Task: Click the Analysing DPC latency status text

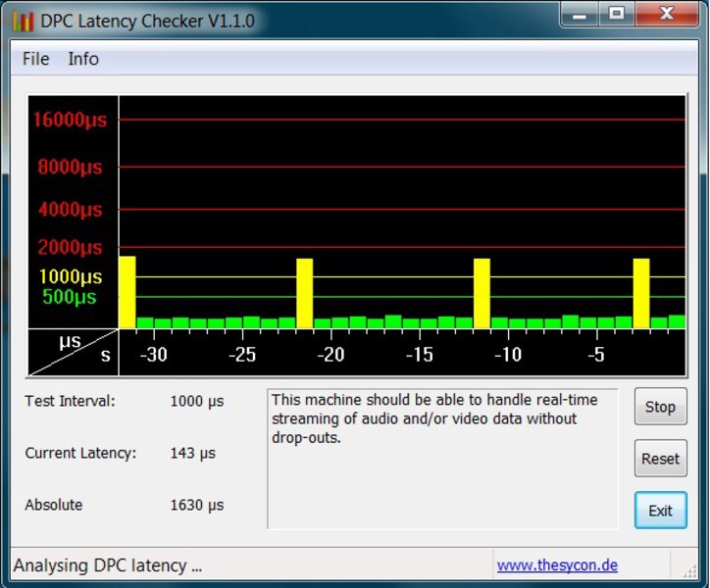Action: pyautogui.click(x=108, y=565)
